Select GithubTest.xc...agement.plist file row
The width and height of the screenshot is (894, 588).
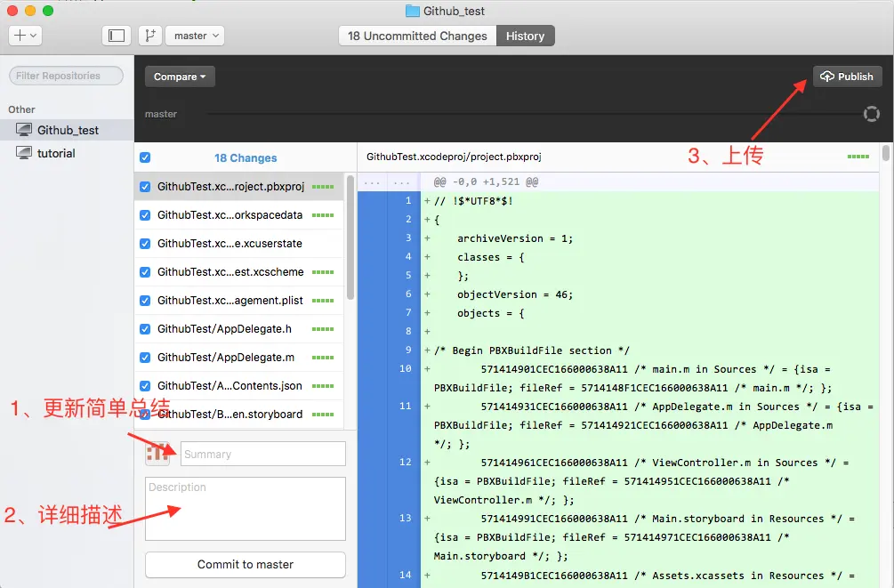point(239,301)
